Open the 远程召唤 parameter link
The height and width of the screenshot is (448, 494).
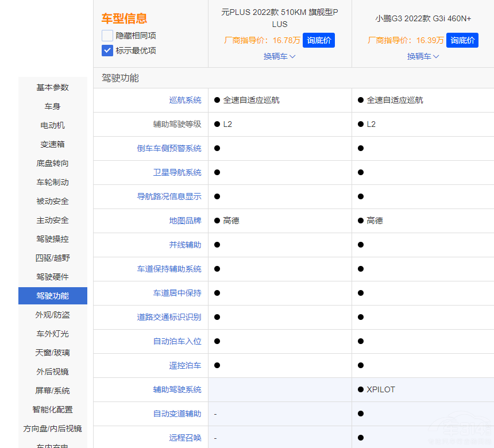click(185, 438)
